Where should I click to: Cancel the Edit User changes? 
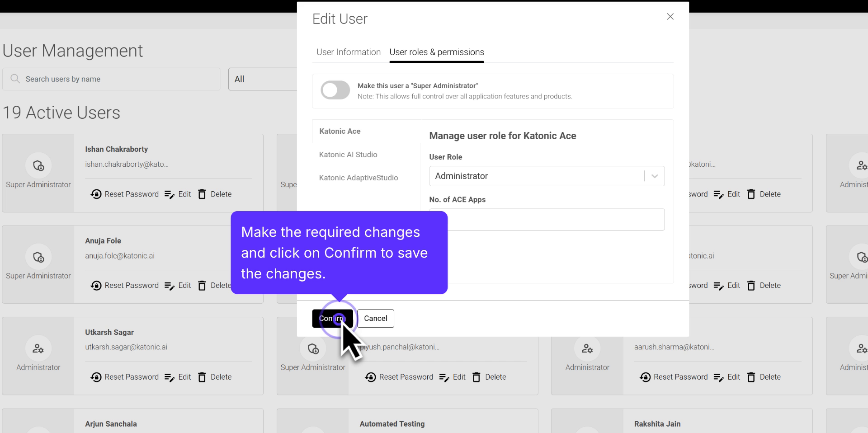[x=376, y=319]
